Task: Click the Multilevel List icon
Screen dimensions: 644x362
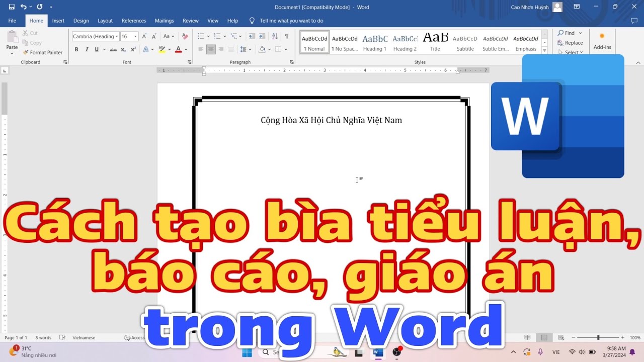Action: point(233,36)
